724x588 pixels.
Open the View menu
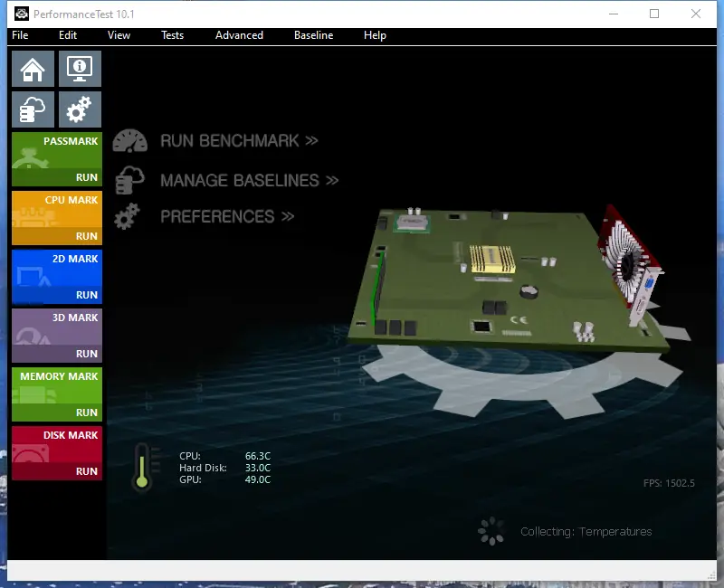pos(119,35)
